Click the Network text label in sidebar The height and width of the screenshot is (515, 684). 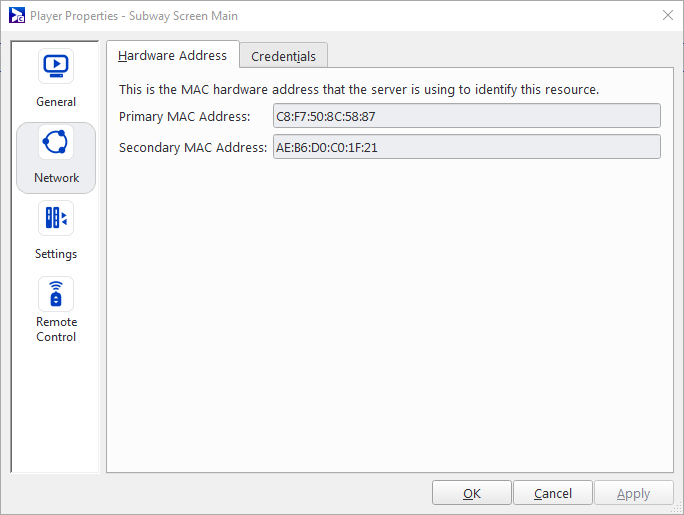click(x=56, y=178)
